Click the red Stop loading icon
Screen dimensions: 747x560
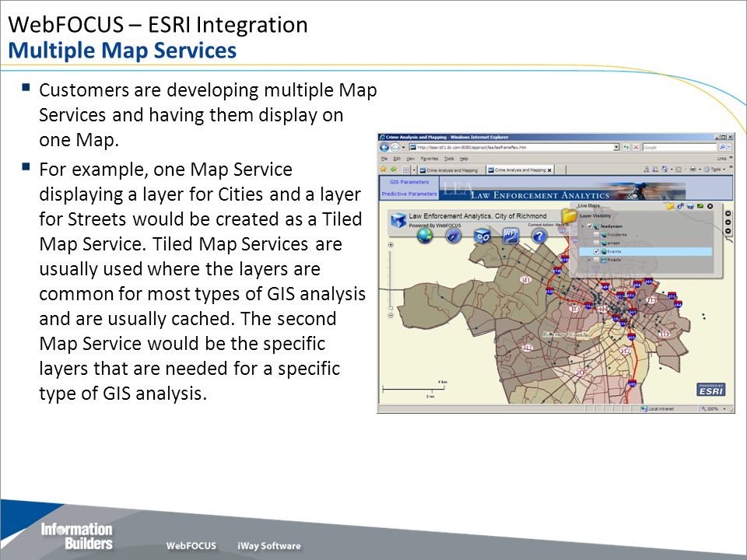click(x=636, y=147)
